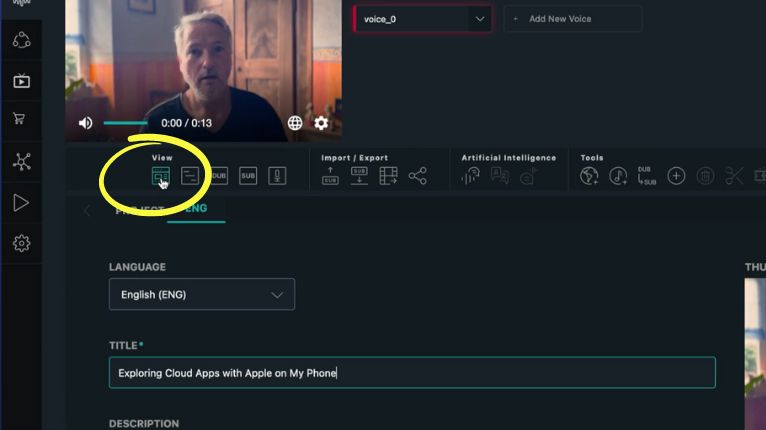Click the globe language selector on video
Image resolution: width=766 pixels, height=430 pixels.
tap(295, 123)
